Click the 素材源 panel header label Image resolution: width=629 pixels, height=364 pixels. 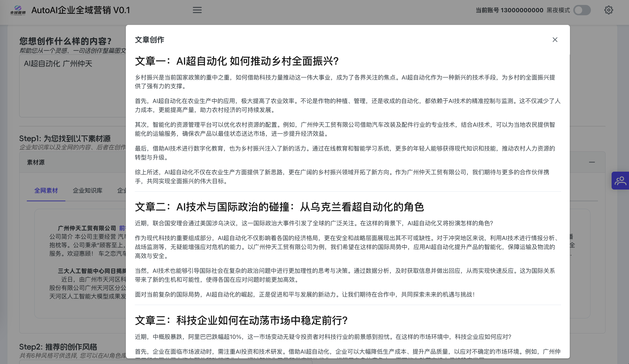point(36,162)
